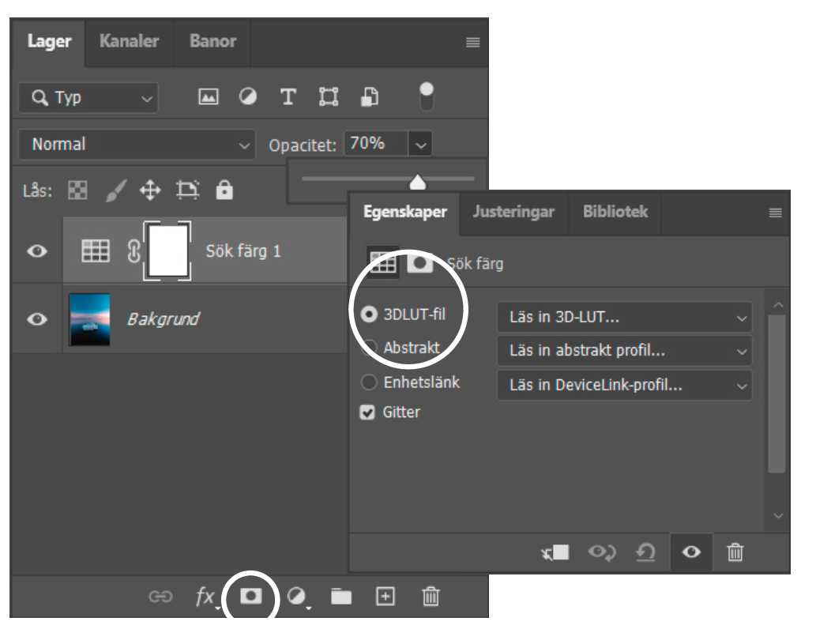
Task: Select the Sök färg 1 layer mask thumbnail
Action: pyautogui.click(x=166, y=251)
